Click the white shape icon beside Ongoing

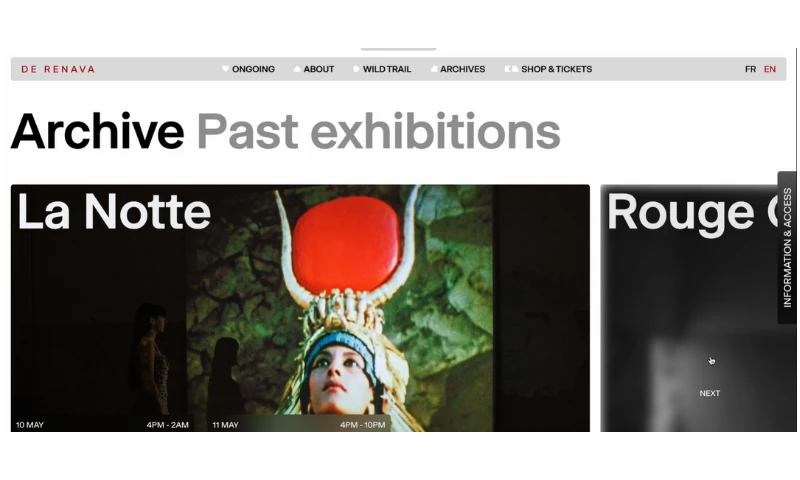pos(226,69)
